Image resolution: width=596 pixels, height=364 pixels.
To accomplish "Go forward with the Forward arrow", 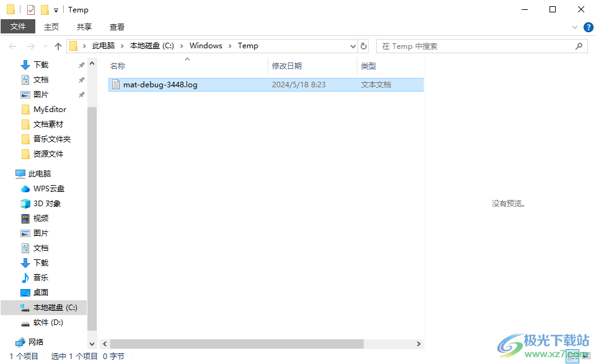I will point(31,46).
